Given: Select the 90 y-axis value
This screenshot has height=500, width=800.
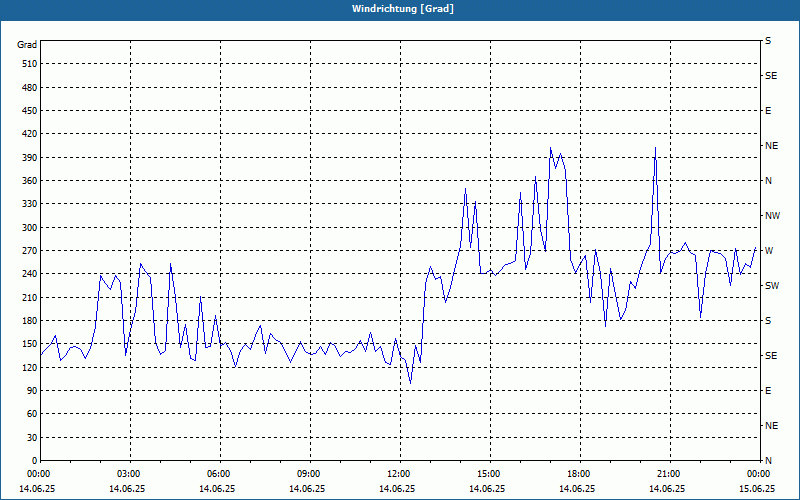Looking at the screenshot, I should (x=32, y=391).
